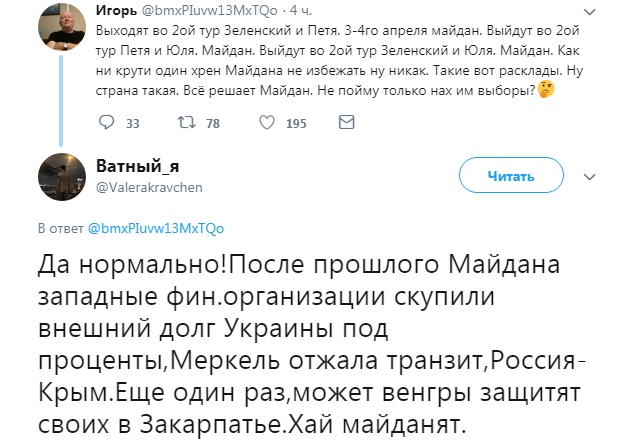
Task: Click the retweet count 78
Action: pyautogui.click(x=212, y=124)
